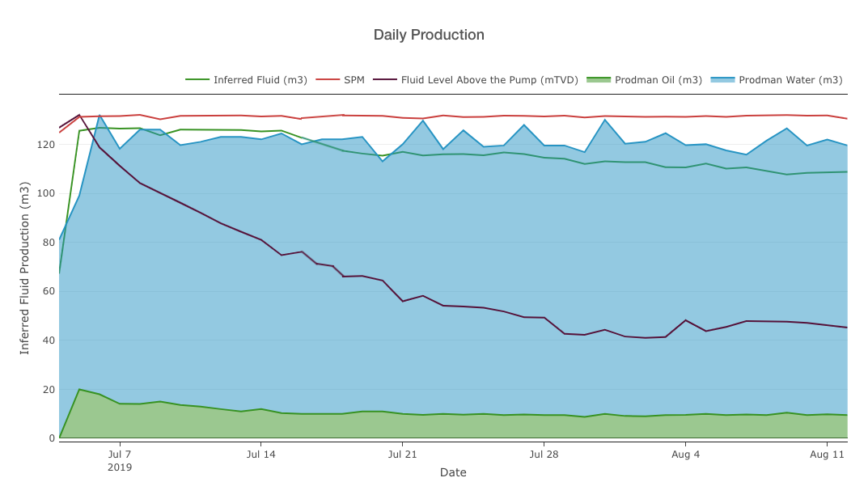The width and height of the screenshot is (868, 482).
Task: Click the Date x-axis title
Action: tap(453, 472)
